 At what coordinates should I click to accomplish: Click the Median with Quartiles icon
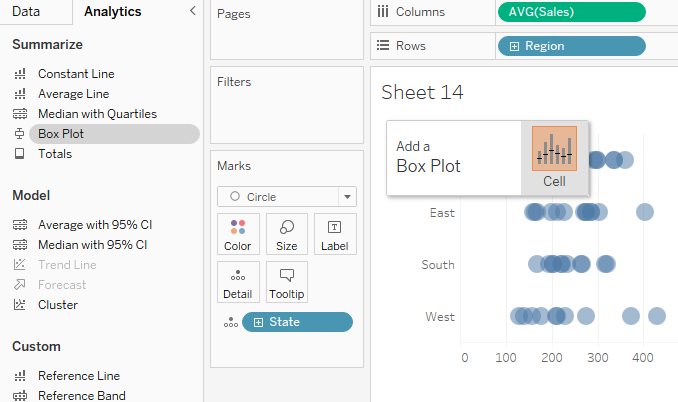tap(19, 114)
